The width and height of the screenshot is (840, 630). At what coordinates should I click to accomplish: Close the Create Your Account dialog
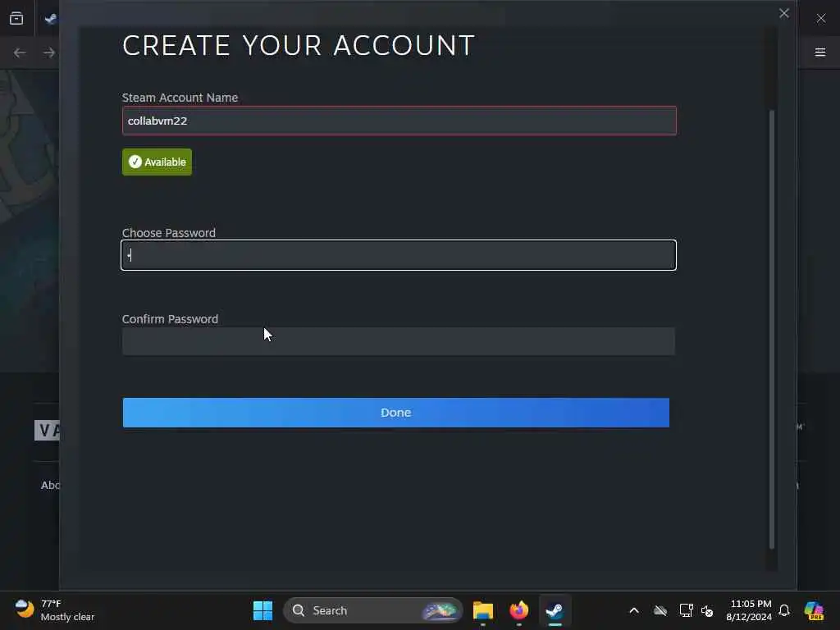[x=783, y=13]
